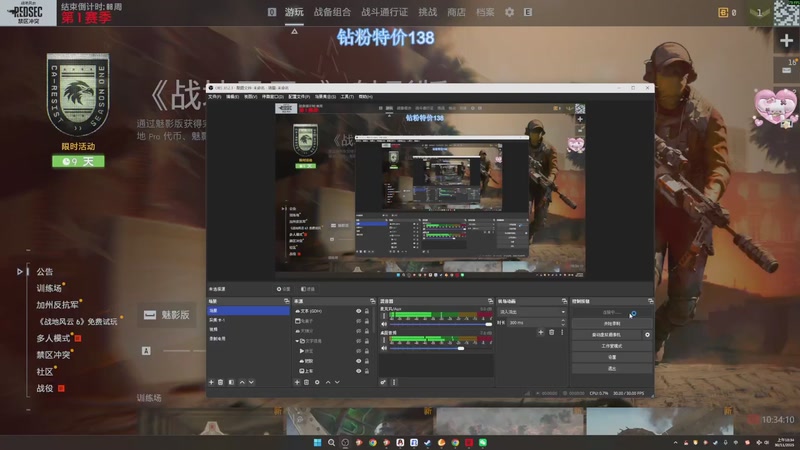Open the 淡入淡出 transition dropdown
Viewport: 800px width, 450px height.
pos(532,312)
